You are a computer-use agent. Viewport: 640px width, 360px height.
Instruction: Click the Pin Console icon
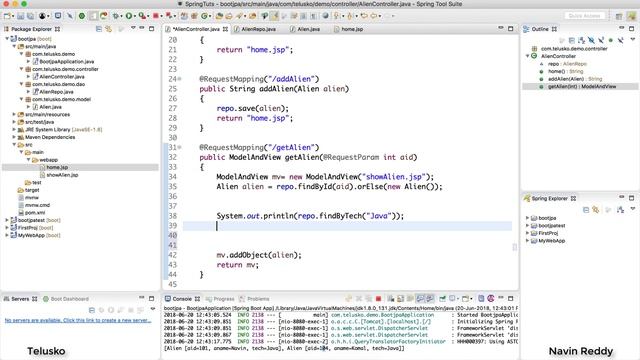(x=442, y=298)
